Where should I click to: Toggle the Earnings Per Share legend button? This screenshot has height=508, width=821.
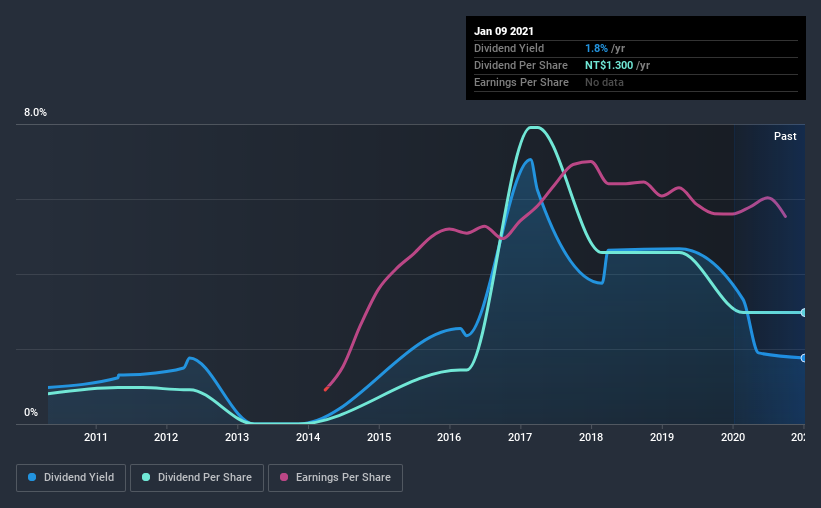[335, 478]
